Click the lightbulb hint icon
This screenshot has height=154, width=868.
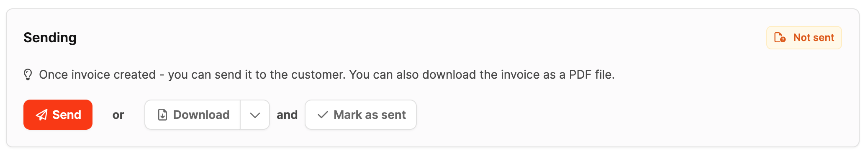28,75
